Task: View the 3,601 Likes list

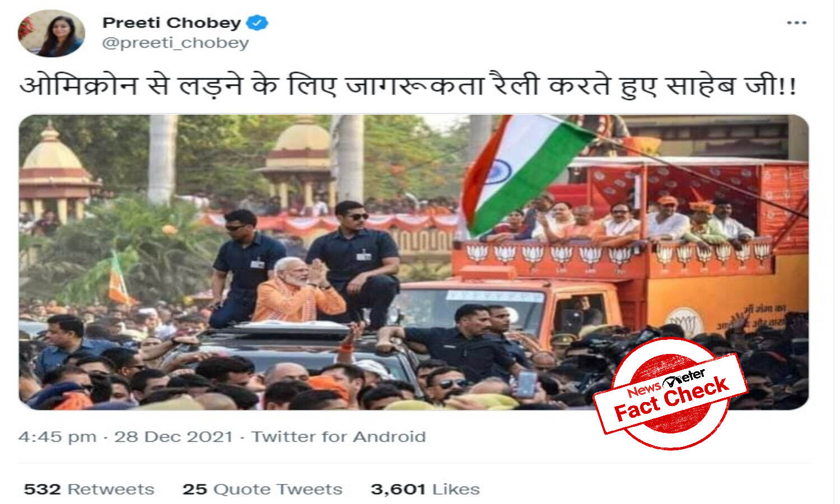Action: point(425,489)
